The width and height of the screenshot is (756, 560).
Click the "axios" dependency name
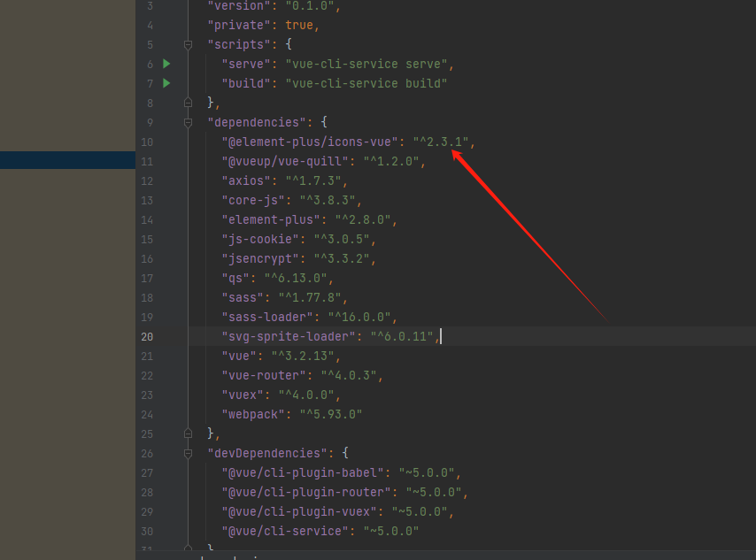coord(246,180)
